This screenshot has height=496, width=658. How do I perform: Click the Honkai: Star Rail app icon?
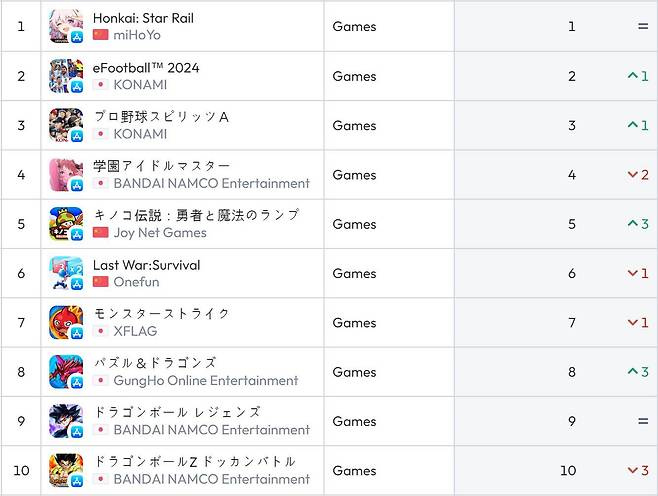[66, 27]
